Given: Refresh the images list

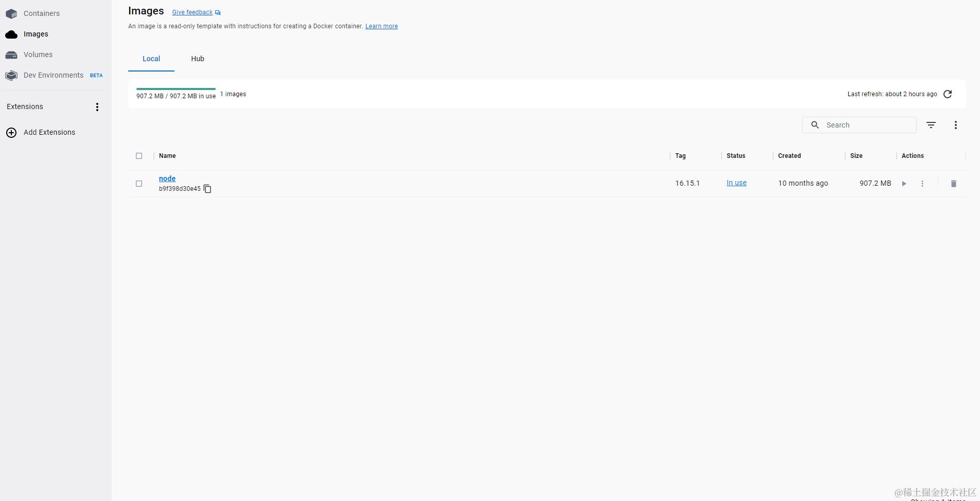Looking at the screenshot, I should click(x=948, y=94).
